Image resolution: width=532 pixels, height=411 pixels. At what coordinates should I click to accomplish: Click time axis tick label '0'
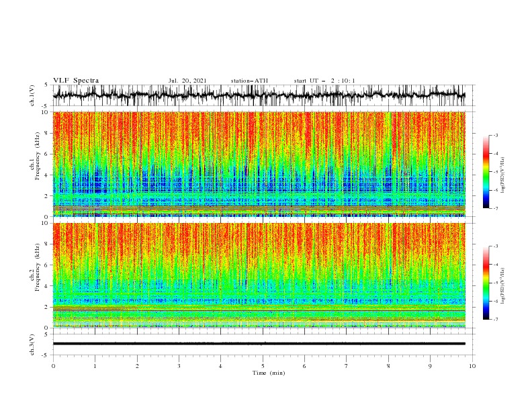[x=53, y=366]
